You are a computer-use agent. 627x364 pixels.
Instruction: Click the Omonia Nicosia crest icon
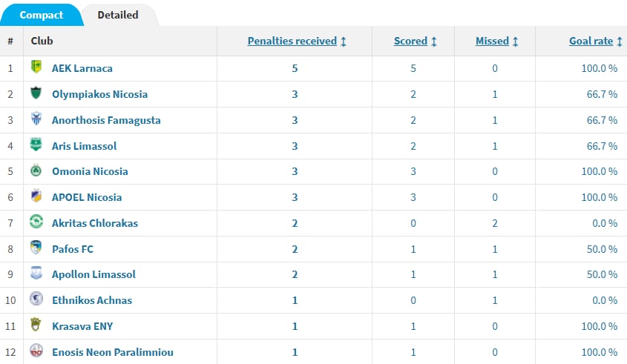tap(36, 171)
